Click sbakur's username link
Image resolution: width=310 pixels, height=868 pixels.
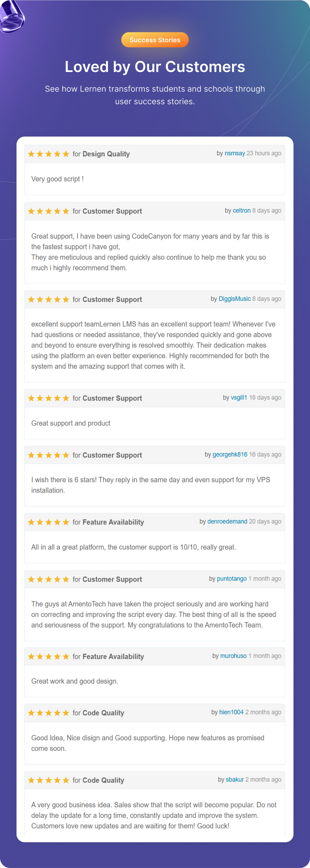[235, 779]
